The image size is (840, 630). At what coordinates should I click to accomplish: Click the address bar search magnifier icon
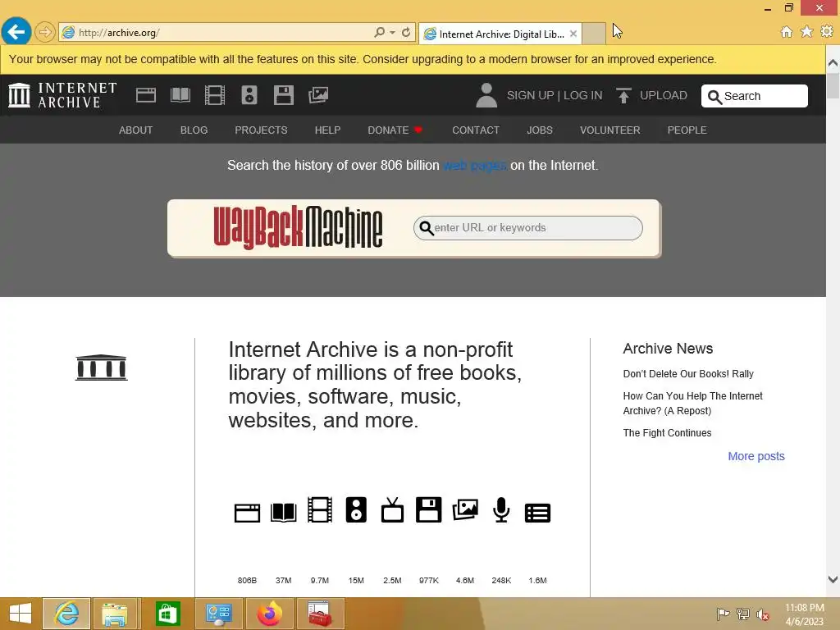tap(379, 32)
